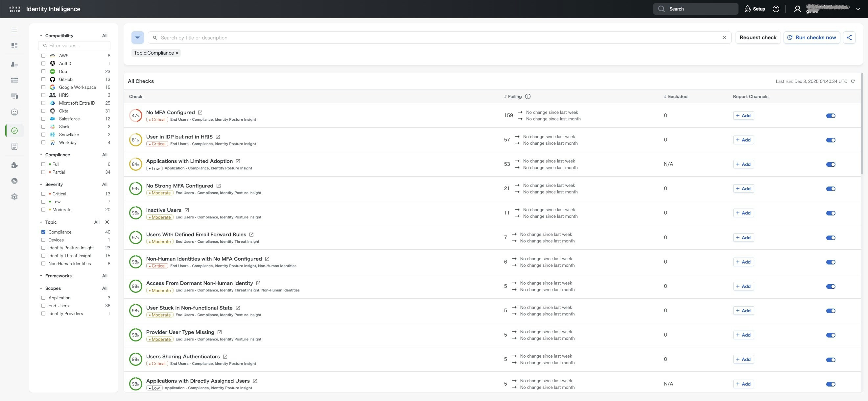This screenshot has height=401, width=868.
Task: Click the Run checks now button
Action: point(812,38)
